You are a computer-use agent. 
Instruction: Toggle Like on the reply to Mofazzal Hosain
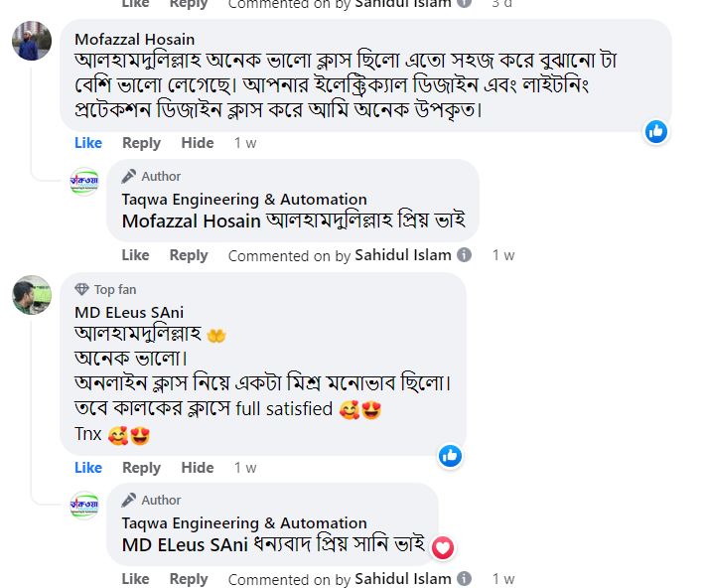[x=135, y=255]
